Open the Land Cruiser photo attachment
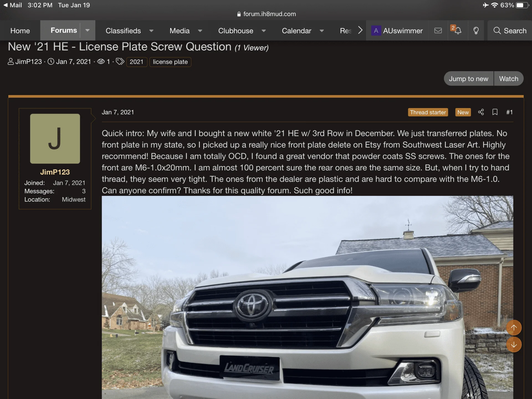This screenshot has width=532, height=399. point(307,297)
